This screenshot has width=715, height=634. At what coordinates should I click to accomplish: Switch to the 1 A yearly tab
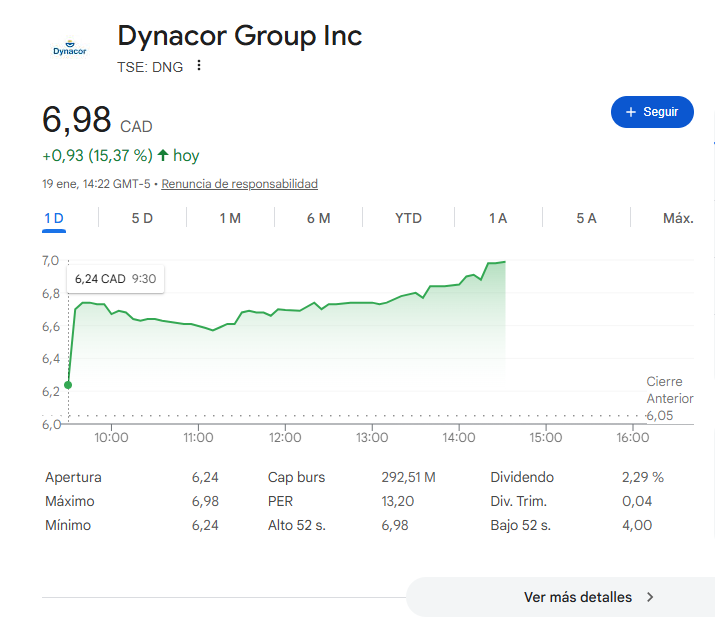coord(498,218)
